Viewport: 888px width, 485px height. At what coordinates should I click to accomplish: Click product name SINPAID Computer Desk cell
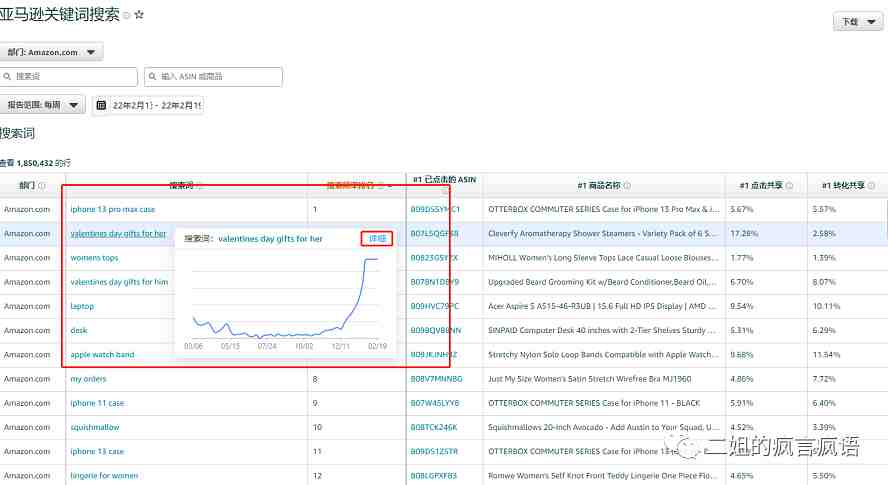pyautogui.click(x=603, y=330)
